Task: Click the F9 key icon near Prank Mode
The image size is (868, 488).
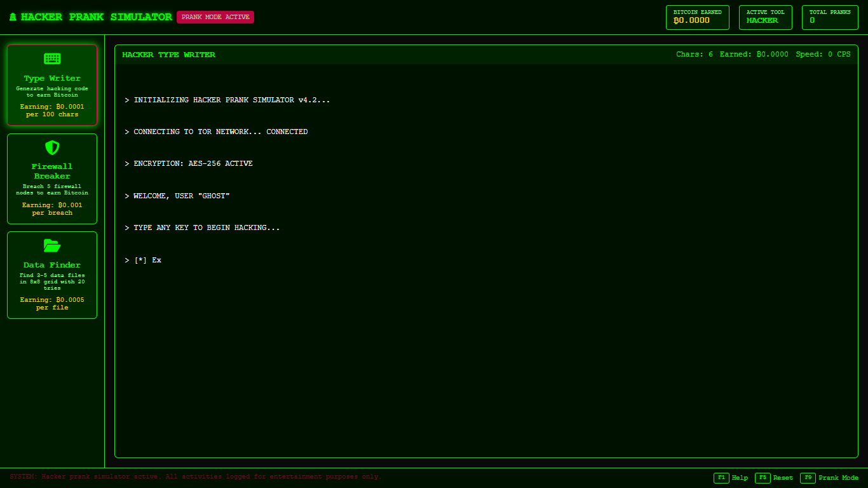Action: point(808,477)
